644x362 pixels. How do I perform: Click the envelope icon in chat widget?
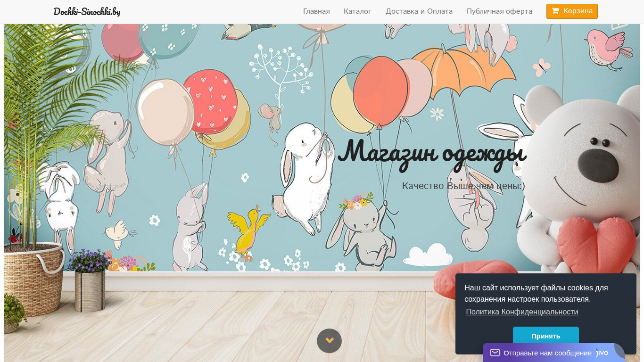point(495,353)
